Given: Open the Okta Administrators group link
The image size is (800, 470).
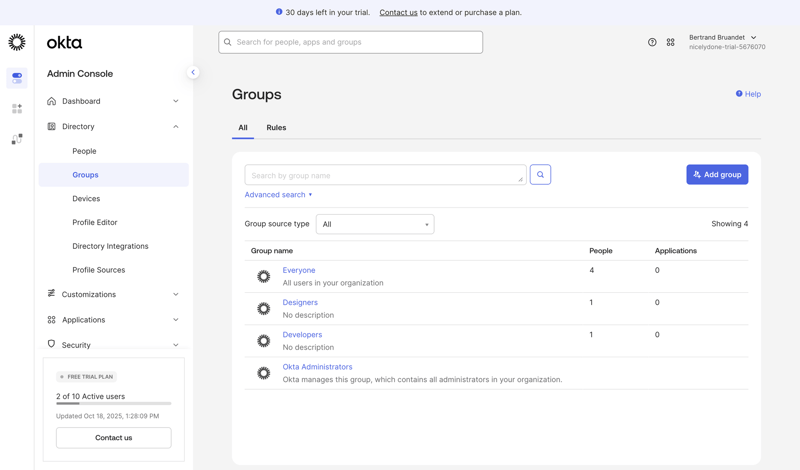Looking at the screenshot, I should point(317,366).
